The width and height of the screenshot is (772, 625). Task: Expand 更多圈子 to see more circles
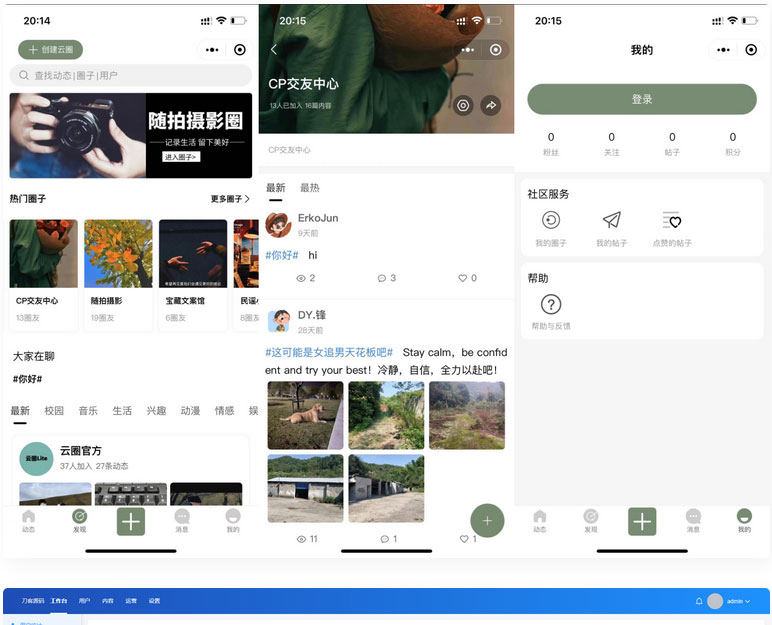tap(230, 198)
